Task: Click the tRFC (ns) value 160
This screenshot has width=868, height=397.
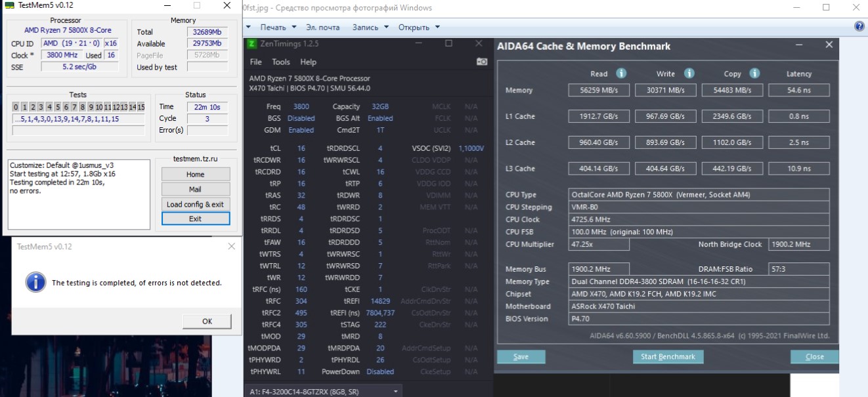Action: pos(301,289)
